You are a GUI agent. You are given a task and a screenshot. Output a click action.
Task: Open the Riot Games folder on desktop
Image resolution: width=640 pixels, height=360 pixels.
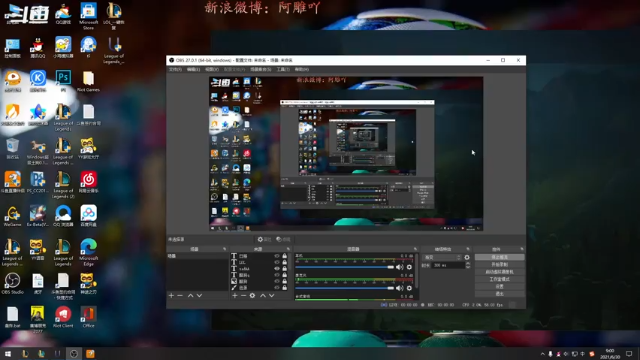point(88,81)
